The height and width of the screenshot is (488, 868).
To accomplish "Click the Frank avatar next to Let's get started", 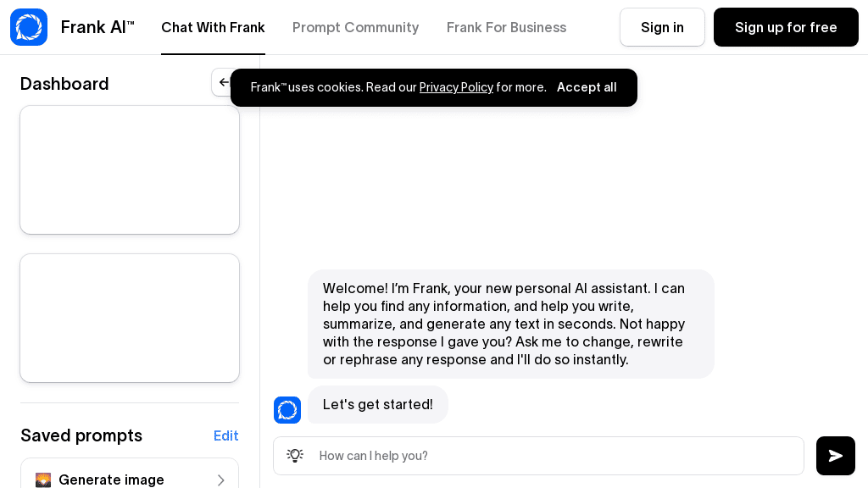I will point(287,410).
